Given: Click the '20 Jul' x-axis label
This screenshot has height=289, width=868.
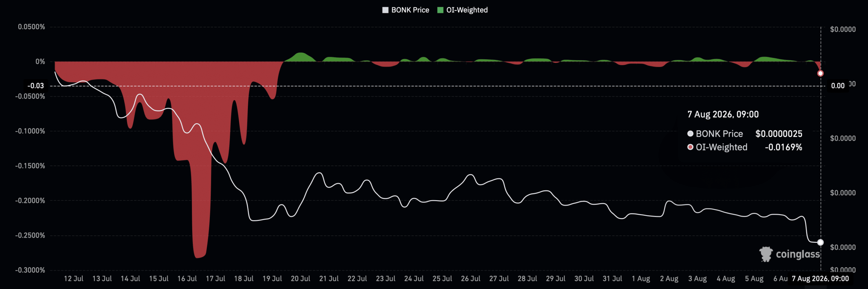Looking at the screenshot, I should [x=300, y=278].
